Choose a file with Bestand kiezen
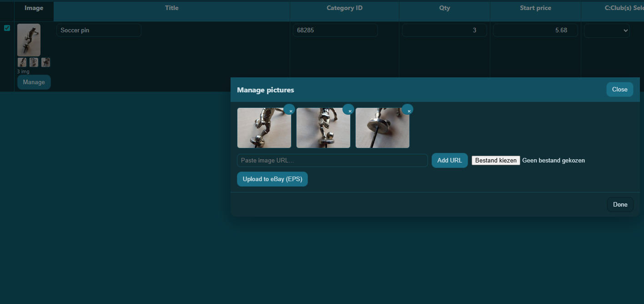This screenshot has height=304, width=644. point(496,160)
